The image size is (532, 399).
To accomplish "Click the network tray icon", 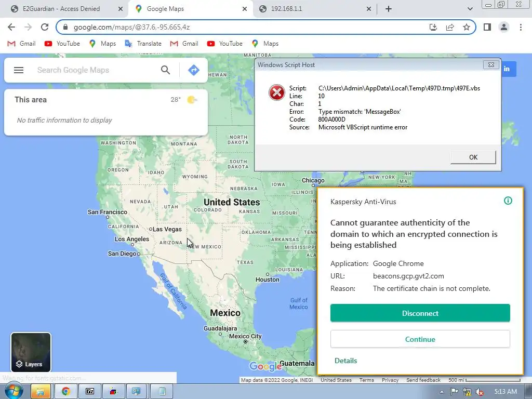I will tap(467, 392).
